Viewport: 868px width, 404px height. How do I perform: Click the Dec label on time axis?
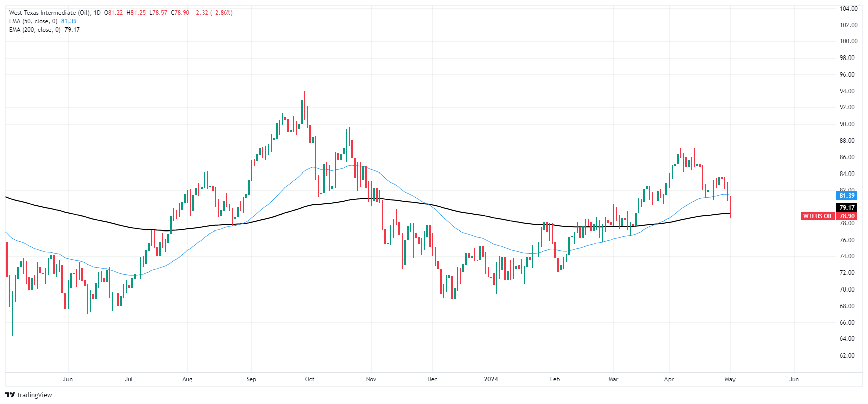432,379
